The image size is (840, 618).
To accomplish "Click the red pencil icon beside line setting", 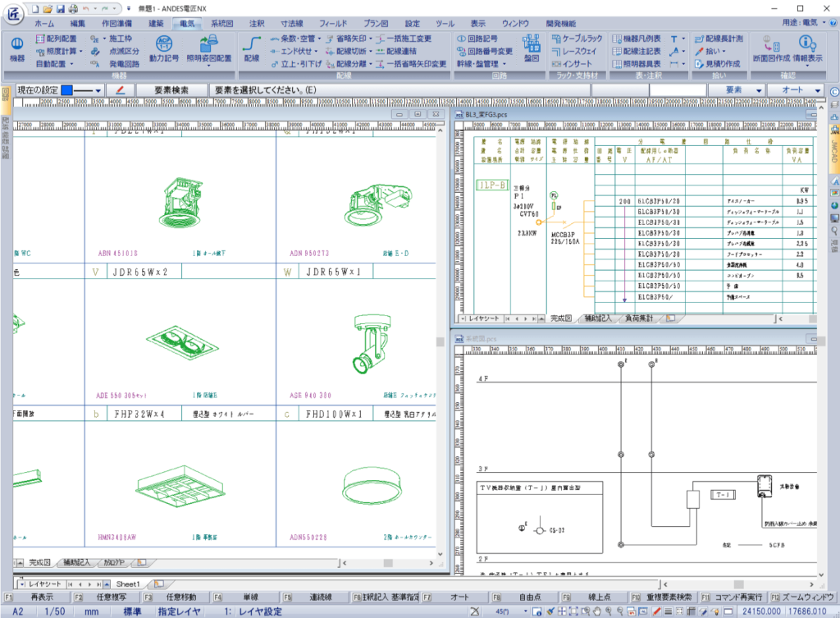I will 120,89.
